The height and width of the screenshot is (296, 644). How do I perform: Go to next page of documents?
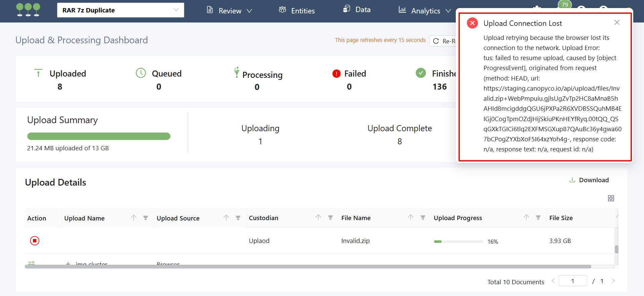click(613, 281)
